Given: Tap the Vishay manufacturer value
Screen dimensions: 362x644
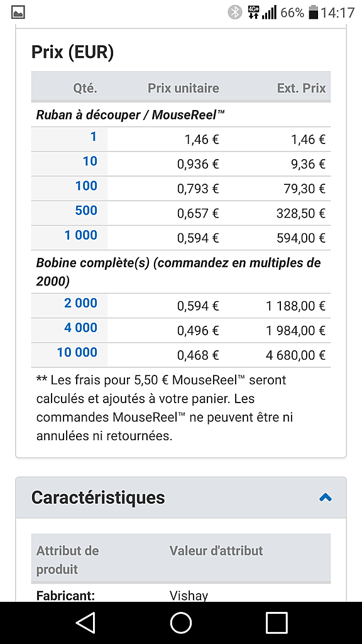Looking at the screenshot, I should pyautogui.click(x=189, y=596).
